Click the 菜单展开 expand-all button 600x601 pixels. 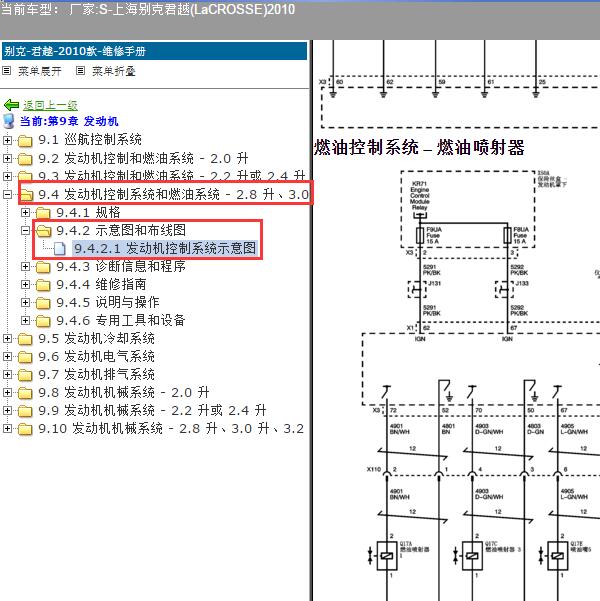[39, 71]
